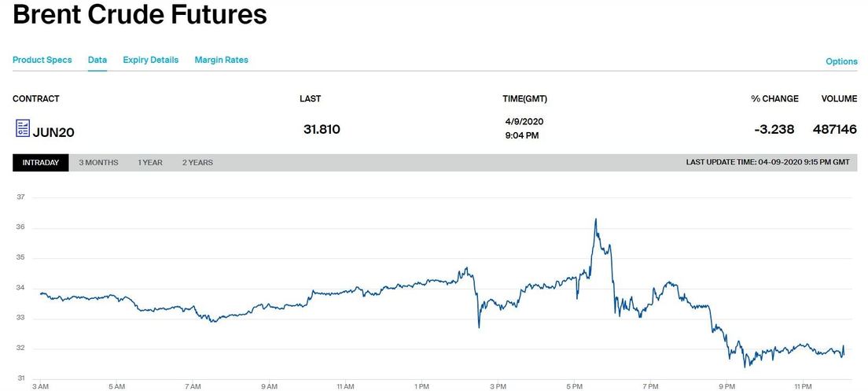
Task: Click the JUN20 contract name
Action: pos(53,132)
